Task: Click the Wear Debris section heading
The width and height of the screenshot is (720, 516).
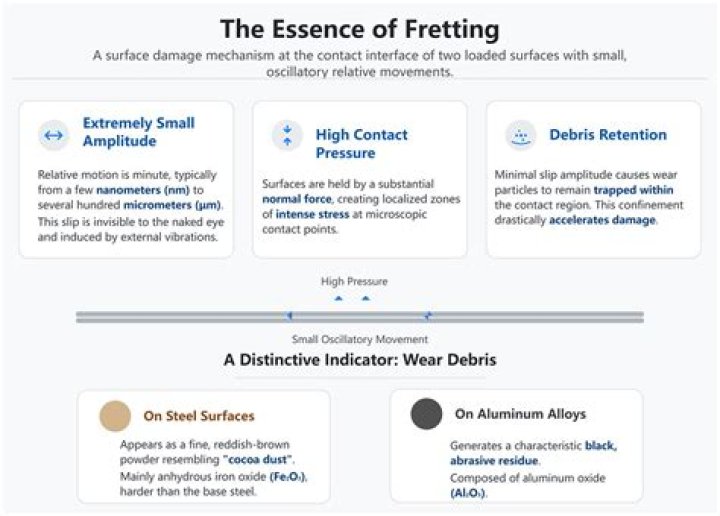Action: pyautogui.click(x=359, y=361)
